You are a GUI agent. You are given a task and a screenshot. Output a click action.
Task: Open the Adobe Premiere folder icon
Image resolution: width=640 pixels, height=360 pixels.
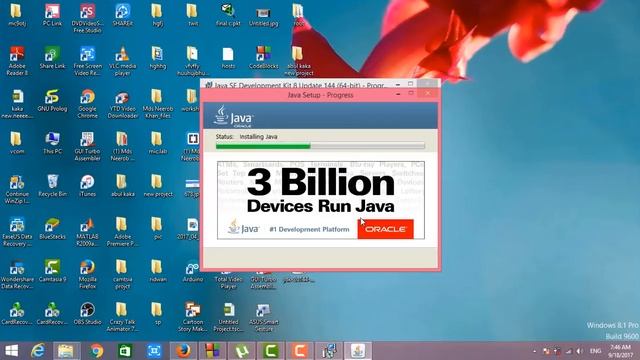coord(122,232)
